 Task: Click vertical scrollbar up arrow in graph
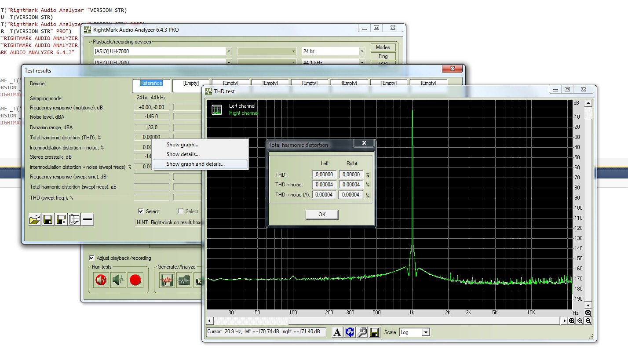coord(588,102)
